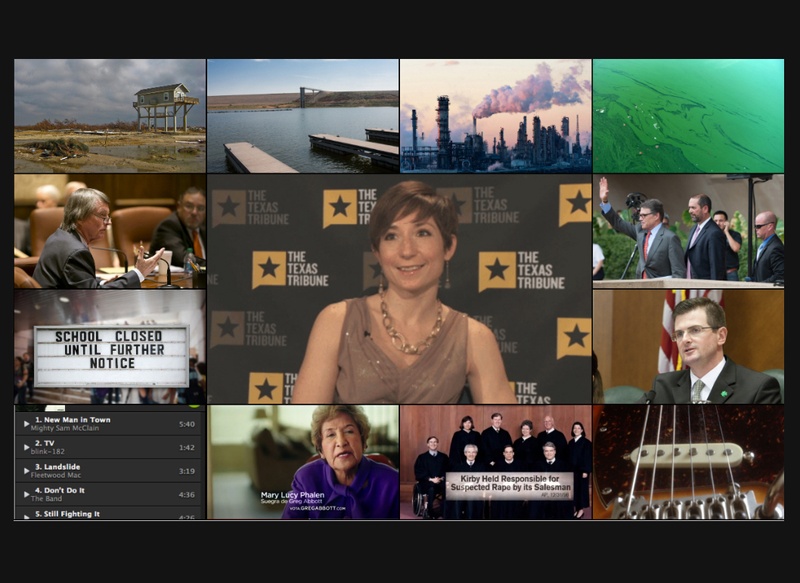This screenshot has width=800, height=583.
Task: Open the Mary Lucy Phalen video tile
Action: click(x=303, y=462)
